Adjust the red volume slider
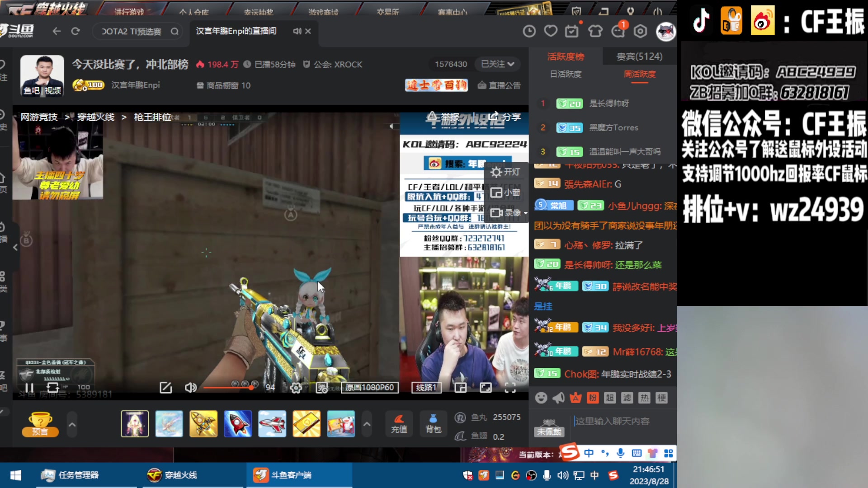Screen dimensions: 868x488 [x=228, y=388]
